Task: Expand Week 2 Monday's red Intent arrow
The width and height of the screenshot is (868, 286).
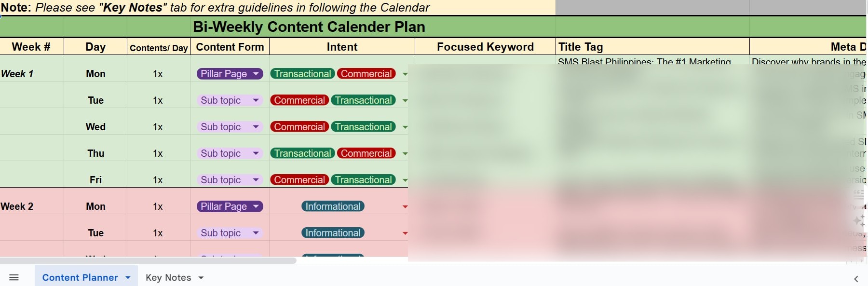Action: 405,207
